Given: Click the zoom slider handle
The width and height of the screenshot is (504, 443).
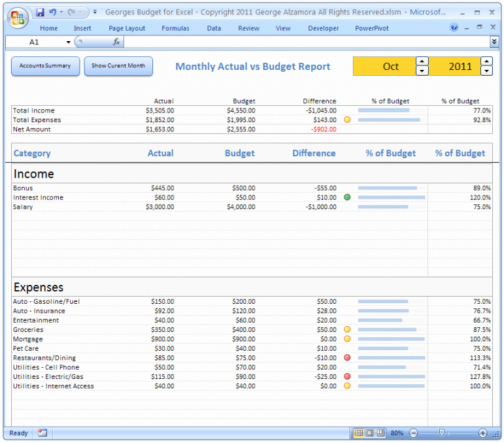Looking at the screenshot, I should (x=443, y=433).
